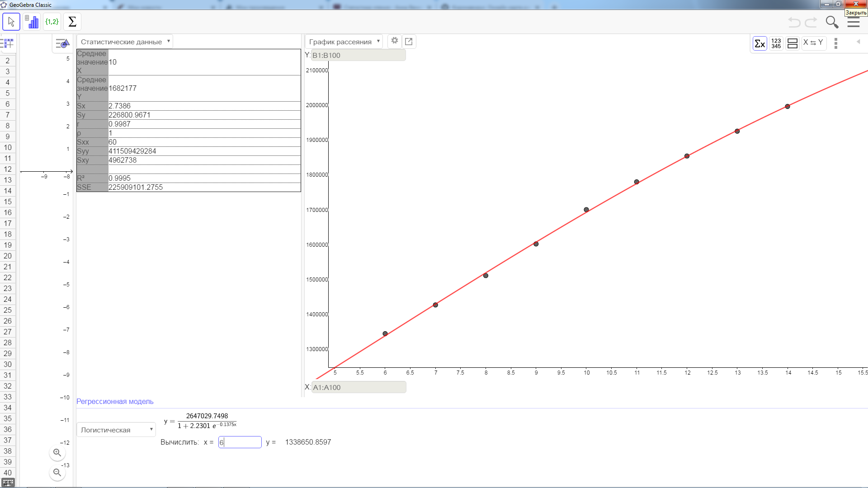The height and width of the screenshot is (488, 868).
Task: Click the plot settings gear icon
Action: (x=395, y=41)
